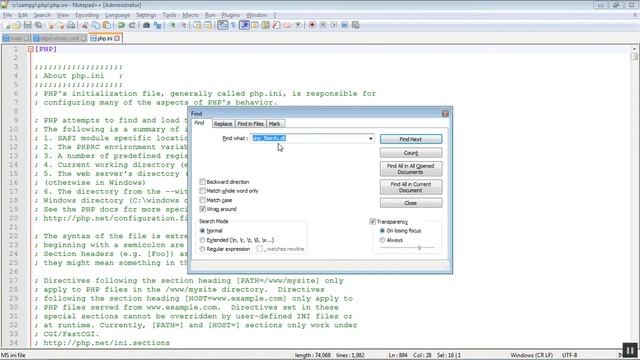This screenshot has width=640, height=360.
Task: Toggle Synchronize Horizontal Scrolling icon
Action: pyautogui.click(x=208, y=25)
